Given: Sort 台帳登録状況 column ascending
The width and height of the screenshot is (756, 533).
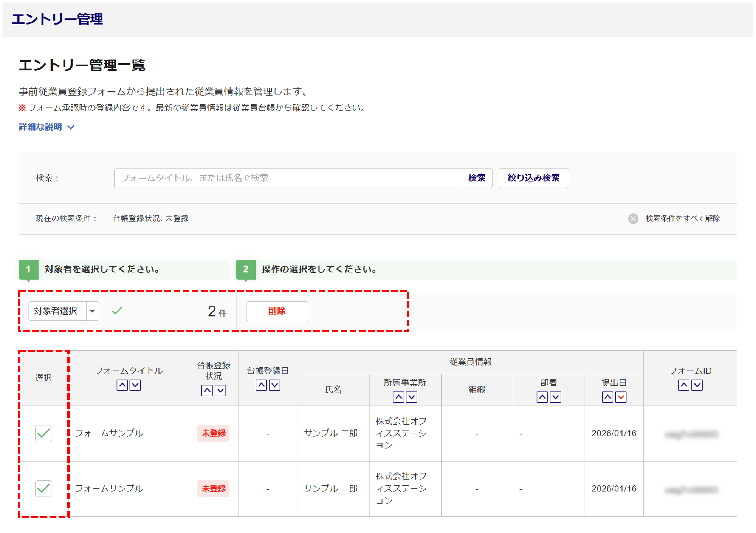Looking at the screenshot, I should tap(207, 390).
